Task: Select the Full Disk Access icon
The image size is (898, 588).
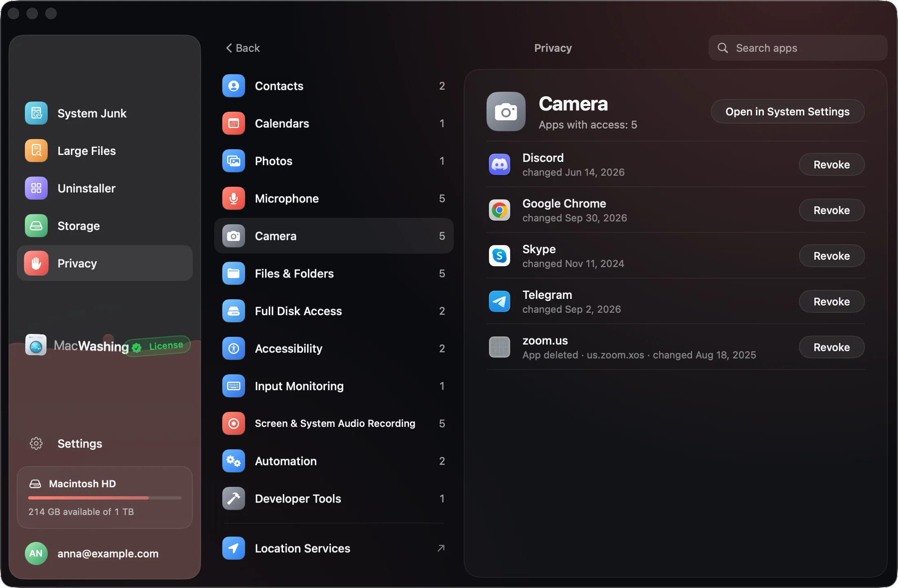Action: 233,311
